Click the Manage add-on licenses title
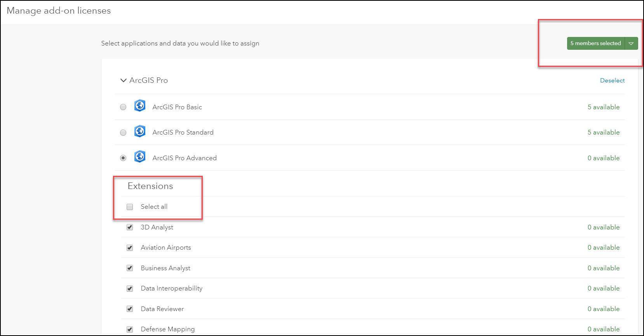The width and height of the screenshot is (644, 336). pos(59,10)
